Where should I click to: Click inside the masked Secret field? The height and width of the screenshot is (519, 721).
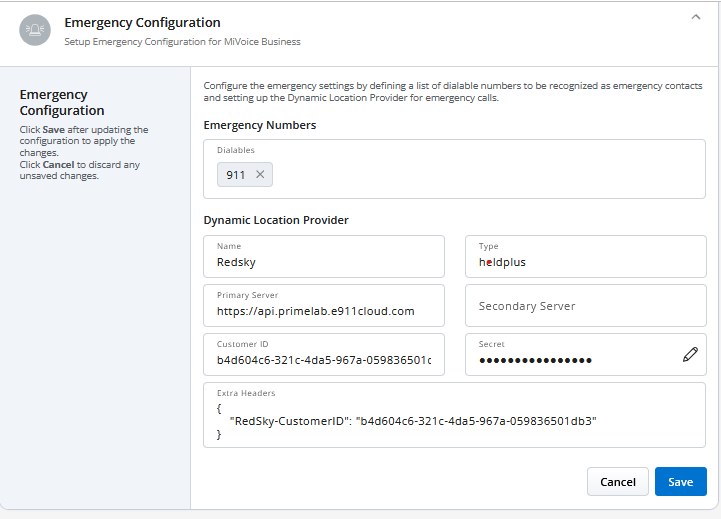pyautogui.click(x=570, y=360)
